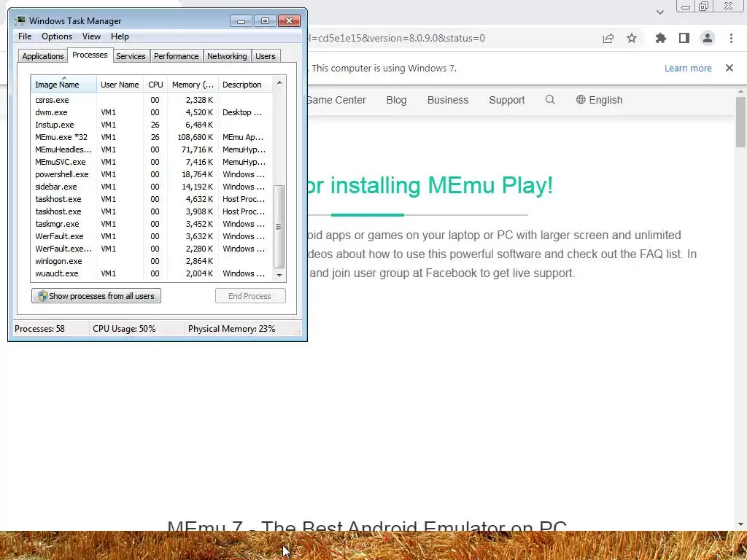Viewport: 747px width, 560px height.
Task: Select the wuauclt.exe process
Action: (152, 273)
